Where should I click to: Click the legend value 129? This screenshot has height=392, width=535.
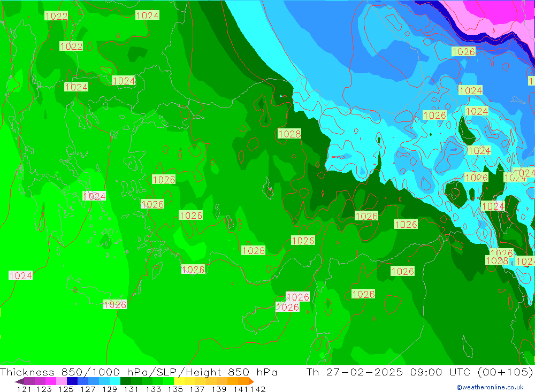pyautogui.click(x=110, y=389)
